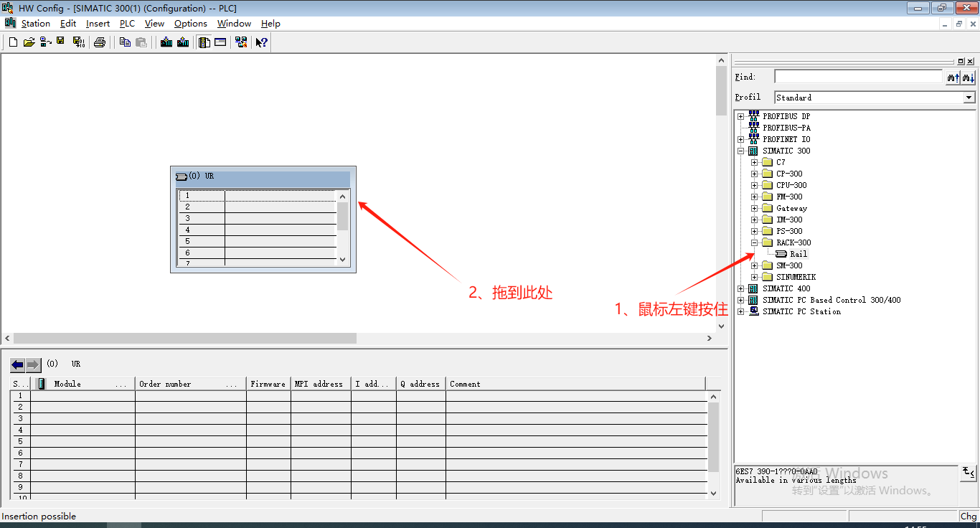Click the Firmware column header

268,384
